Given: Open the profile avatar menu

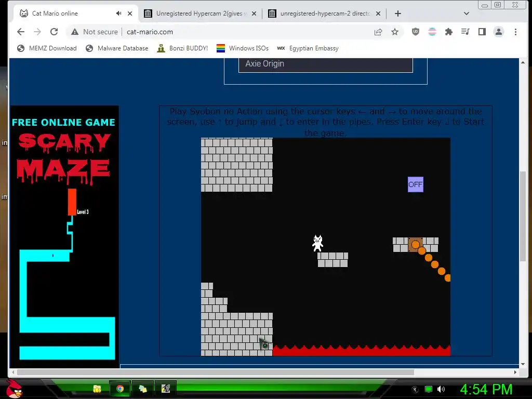Looking at the screenshot, I should tap(499, 32).
